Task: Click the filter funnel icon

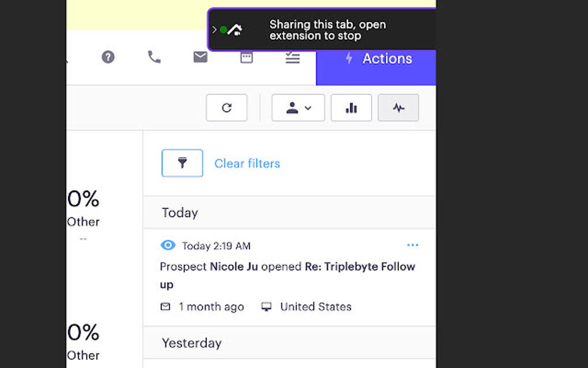Action: pos(182,163)
